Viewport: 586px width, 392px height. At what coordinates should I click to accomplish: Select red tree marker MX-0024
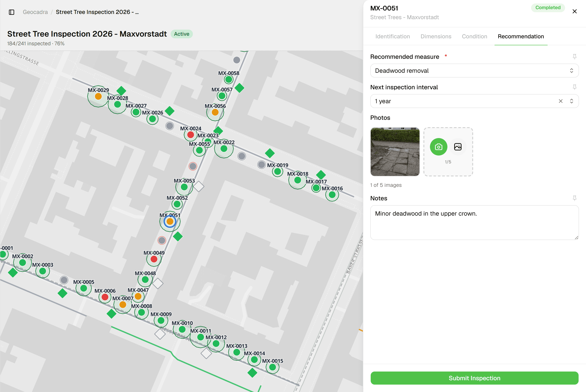click(x=191, y=135)
